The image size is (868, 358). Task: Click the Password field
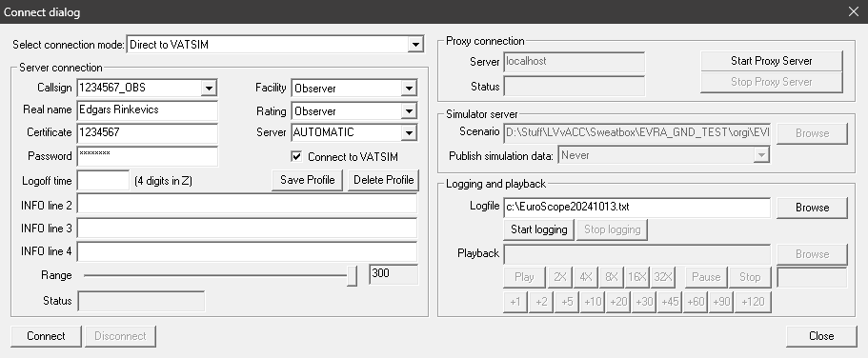(148, 156)
